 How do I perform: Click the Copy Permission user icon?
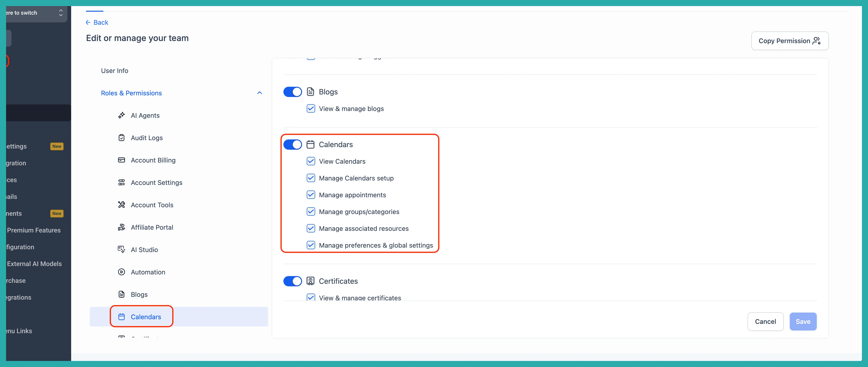[x=816, y=41]
